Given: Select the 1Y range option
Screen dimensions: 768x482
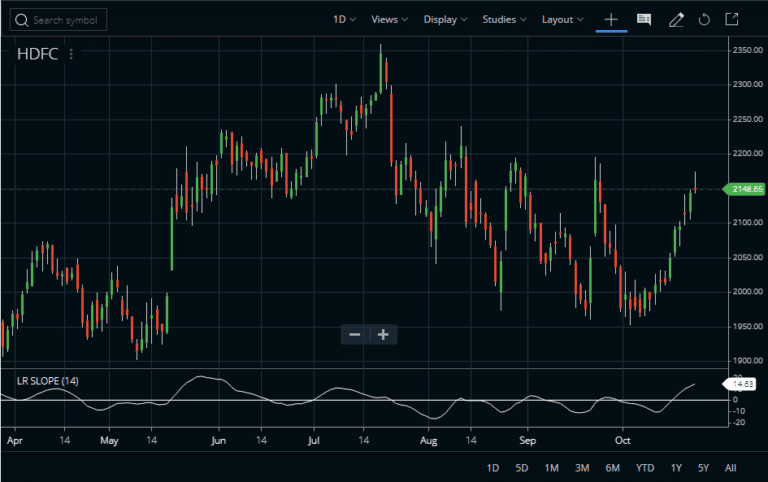Looking at the screenshot, I should (677, 468).
